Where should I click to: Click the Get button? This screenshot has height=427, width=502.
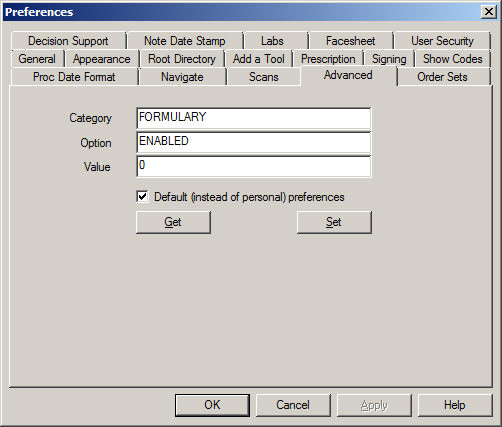(x=173, y=222)
